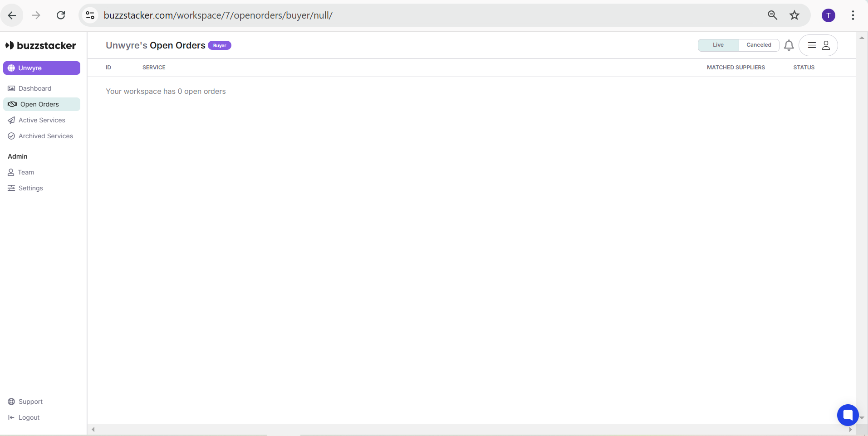Click the Buyer badge

(220, 45)
